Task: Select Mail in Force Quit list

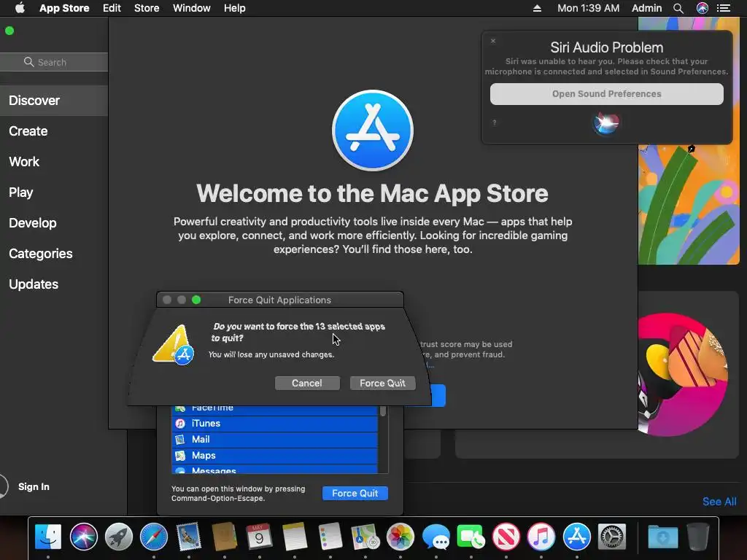Action: (x=274, y=440)
